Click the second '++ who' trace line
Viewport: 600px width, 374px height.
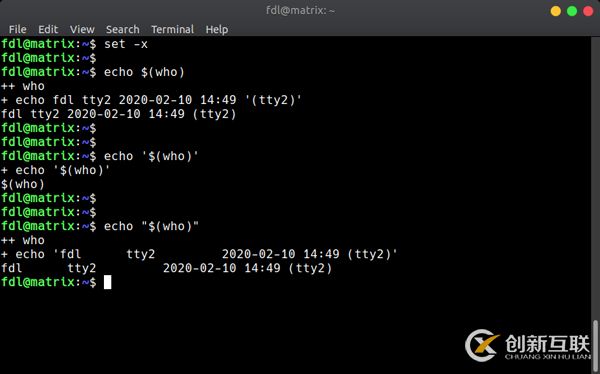click(x=23, y=240)
